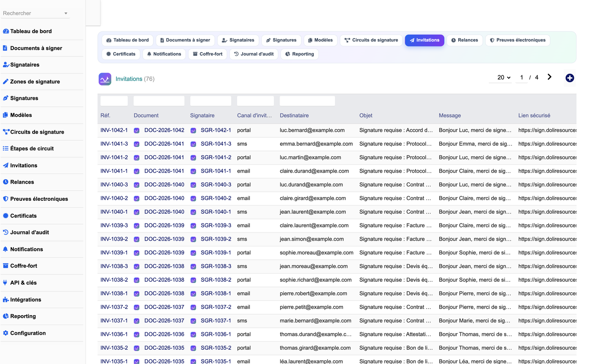589x364 pixels.
Task: Click message 'Bonjour Marie, merci de sig…'
Action: pos(474,320)
